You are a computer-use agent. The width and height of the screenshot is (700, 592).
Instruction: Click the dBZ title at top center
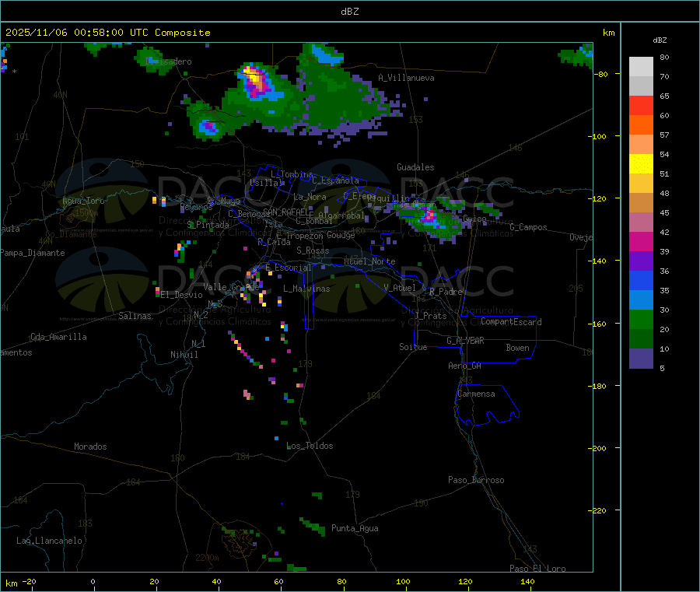(x=349, y=12)
